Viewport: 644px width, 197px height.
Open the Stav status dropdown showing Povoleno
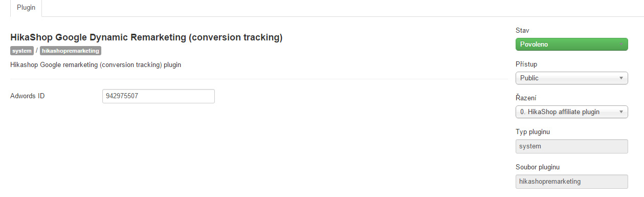click(571, 45)
